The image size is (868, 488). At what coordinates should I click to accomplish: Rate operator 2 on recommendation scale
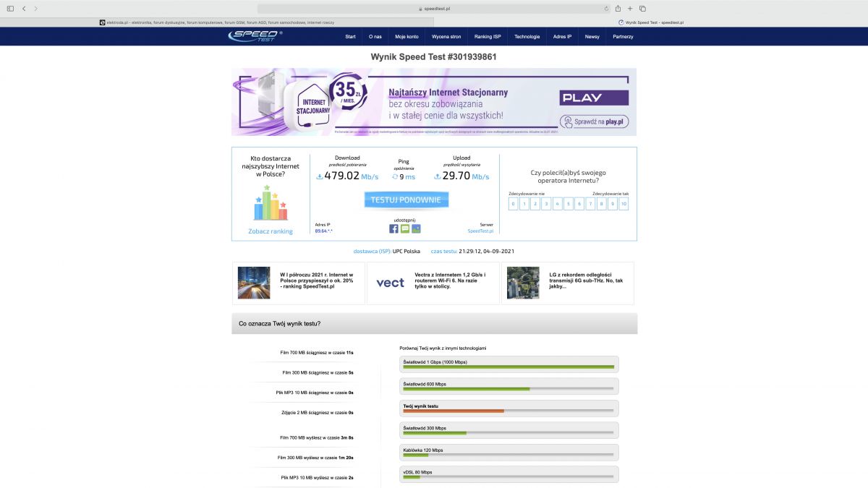[x=535, y=205]
